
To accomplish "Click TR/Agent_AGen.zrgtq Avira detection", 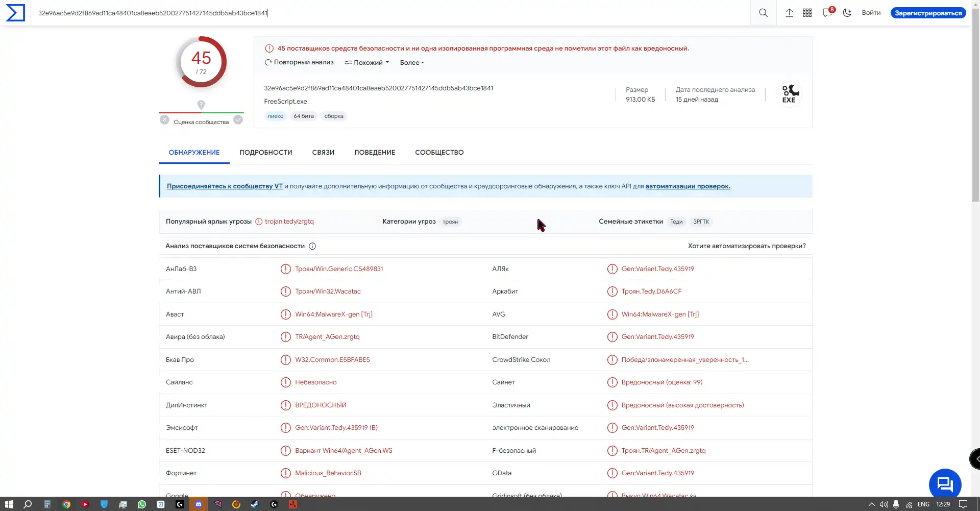I will pos(327,337).
